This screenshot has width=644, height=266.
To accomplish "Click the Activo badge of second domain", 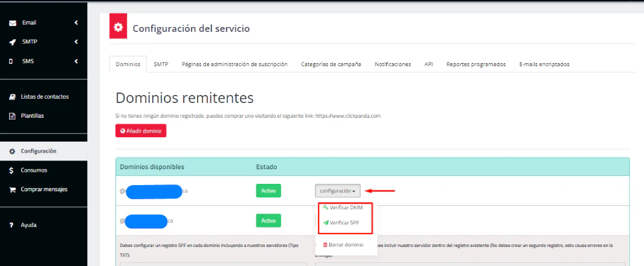I will point(268,221).
